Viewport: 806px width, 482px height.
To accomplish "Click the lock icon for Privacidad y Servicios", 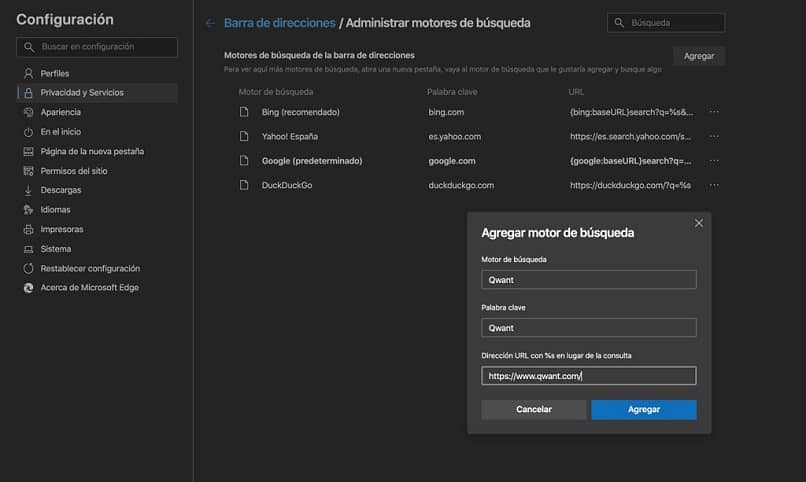I will 28,92.
